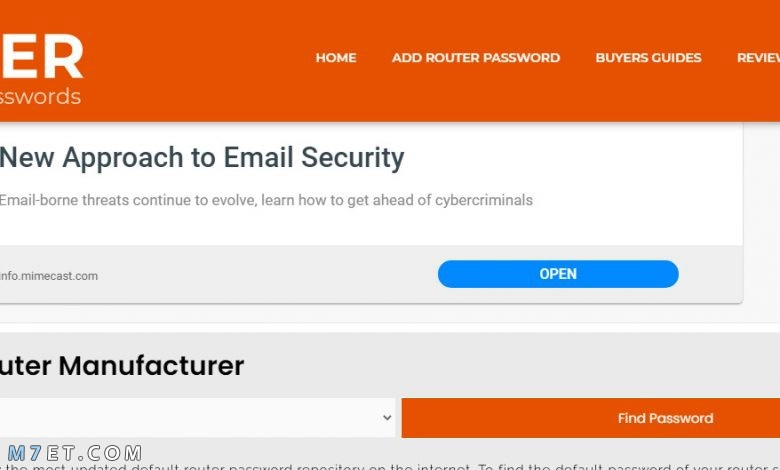Screen dimensions: 780x470
Task: Go to the HOME menu item
Action: click(x=336, y=58)
